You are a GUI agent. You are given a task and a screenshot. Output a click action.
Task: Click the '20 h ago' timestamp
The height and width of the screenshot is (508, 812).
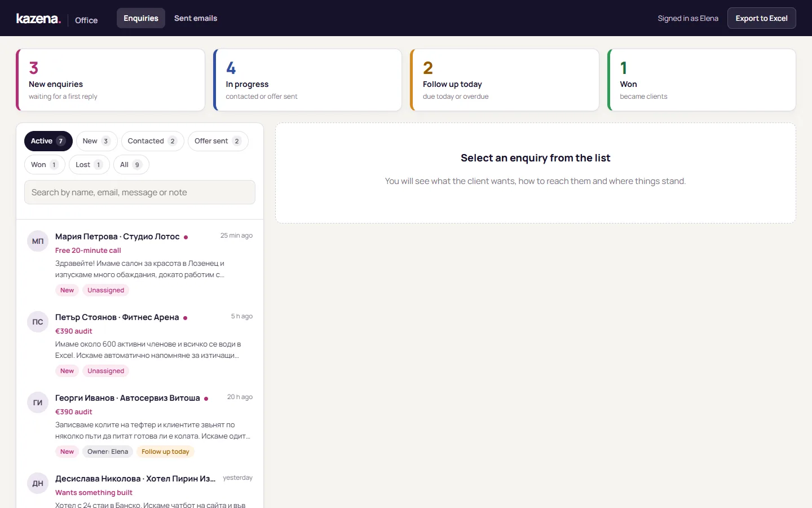[x=240, y=397]
